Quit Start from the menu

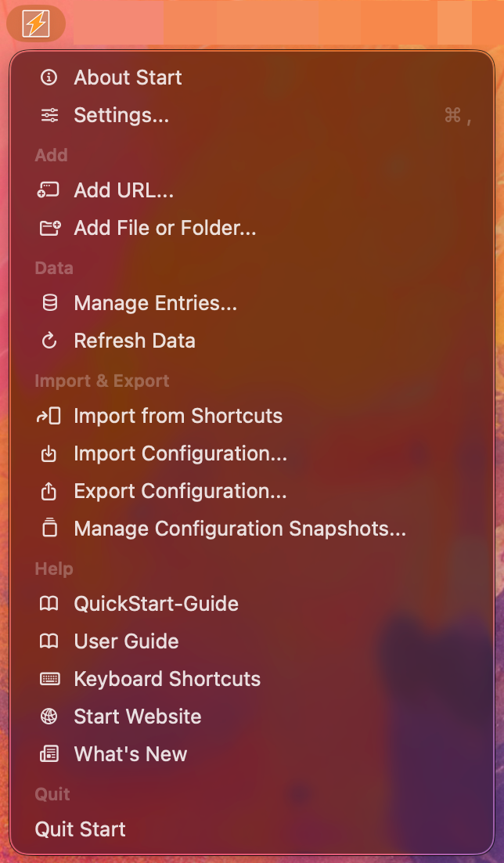pyautogui.click(x=80, y=829)
